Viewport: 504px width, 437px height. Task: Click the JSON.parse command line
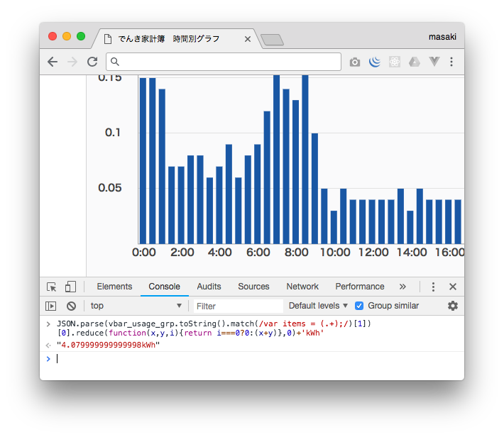tap(214, 328)
